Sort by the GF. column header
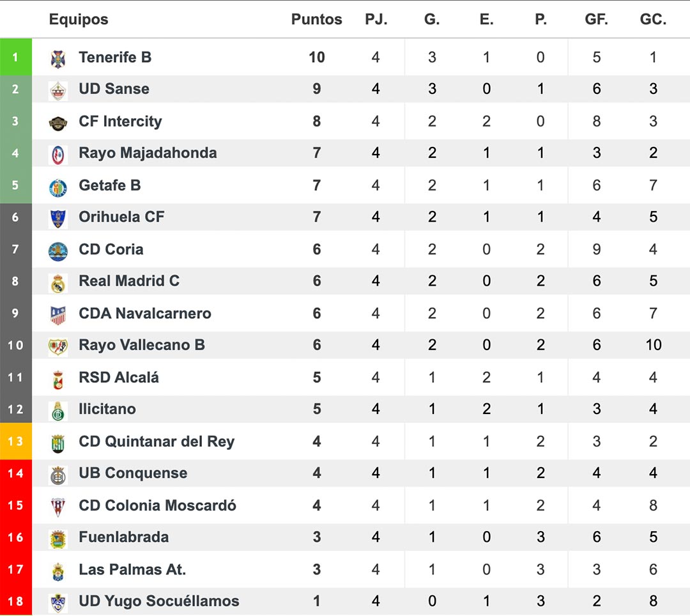 (x=596, y=19)
